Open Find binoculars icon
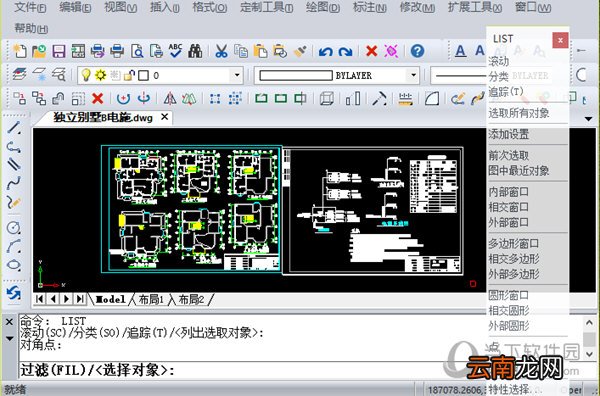This screenshot has height=396, width=600. click(195, 51)
